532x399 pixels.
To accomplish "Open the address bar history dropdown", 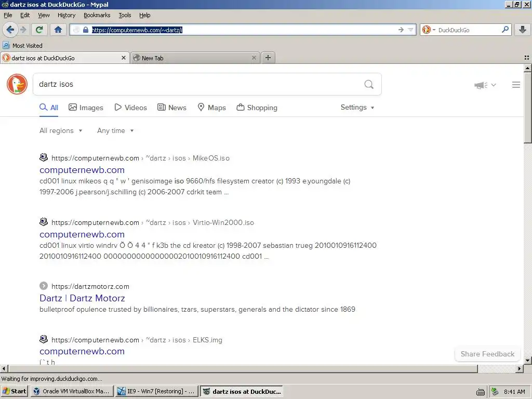I will pos(410,30).
